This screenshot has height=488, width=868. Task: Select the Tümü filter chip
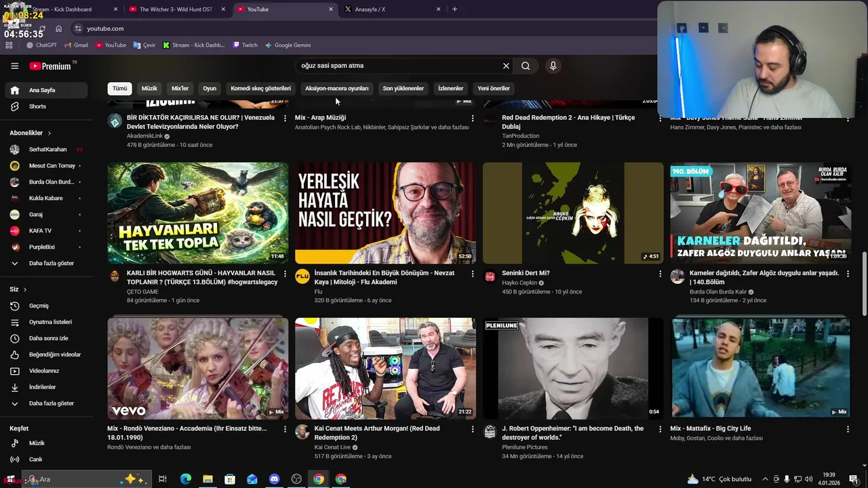click(x=120, y=88)
